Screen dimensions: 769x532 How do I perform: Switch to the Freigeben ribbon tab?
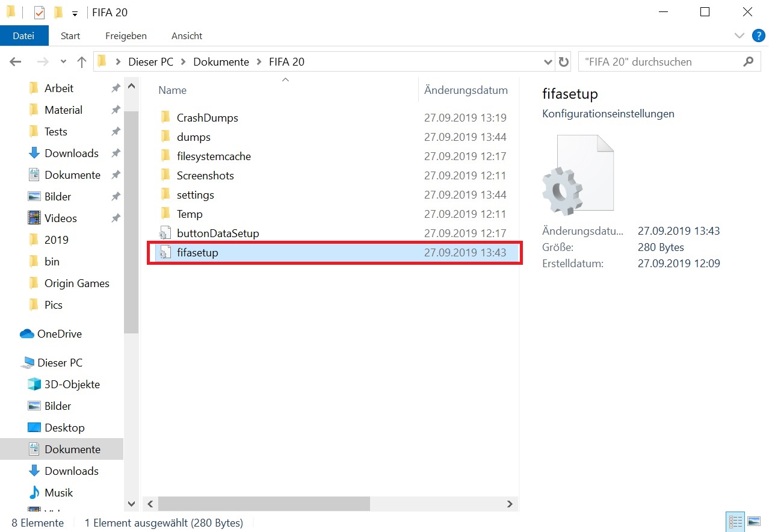click(126, 36)
